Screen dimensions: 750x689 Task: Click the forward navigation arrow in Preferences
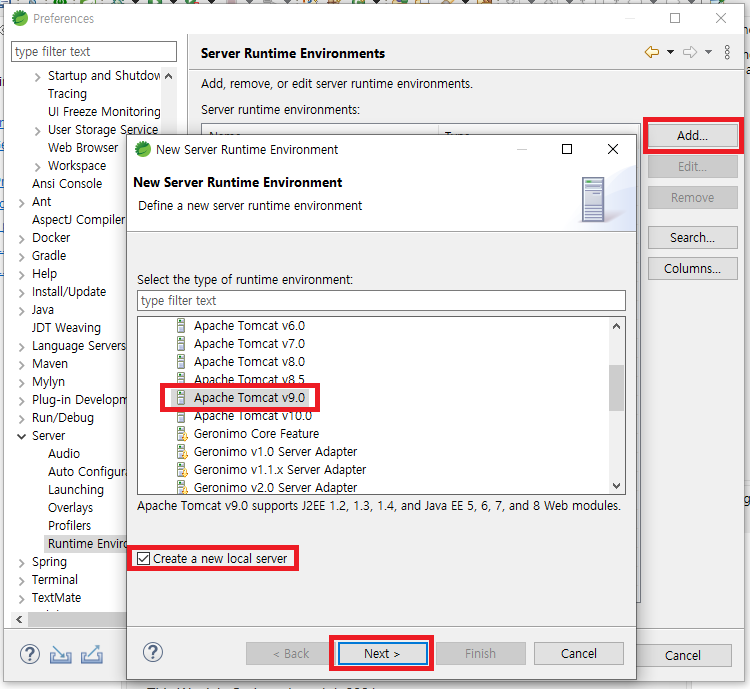[690, 52]
